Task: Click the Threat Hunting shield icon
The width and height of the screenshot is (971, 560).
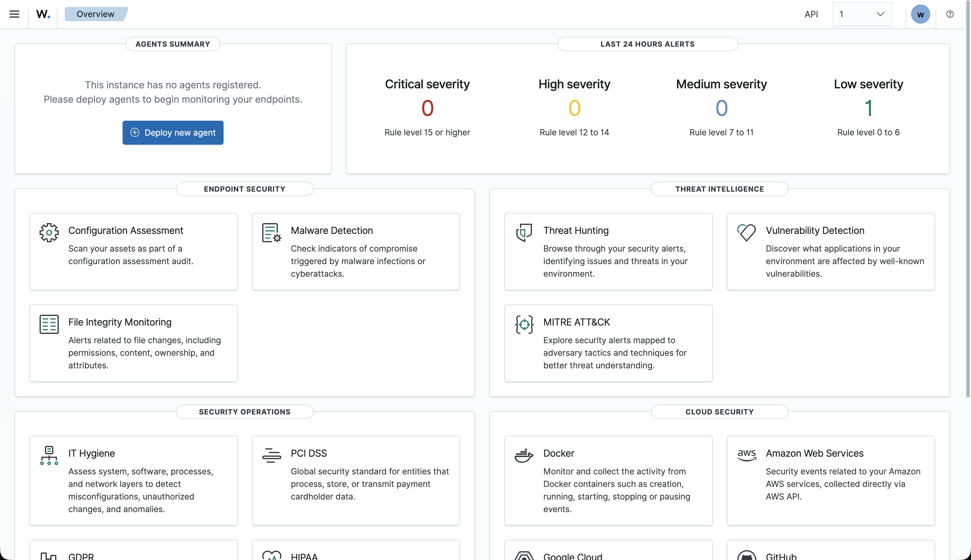Action: click(x=524, y=232)
